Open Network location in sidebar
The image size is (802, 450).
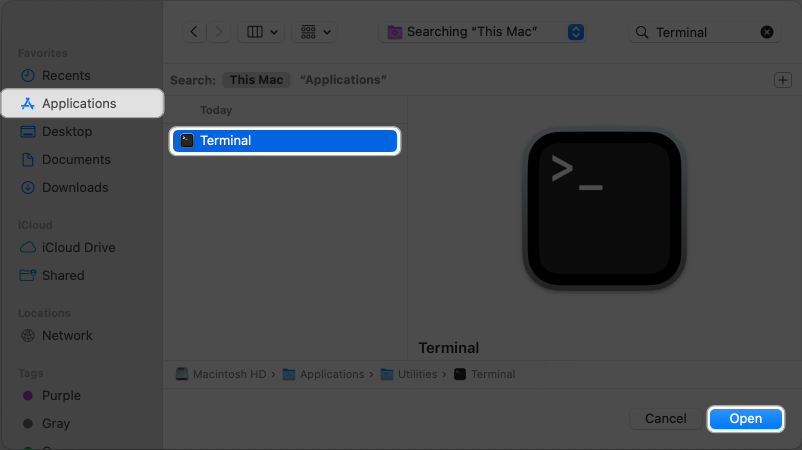click(x=82, y=335)
